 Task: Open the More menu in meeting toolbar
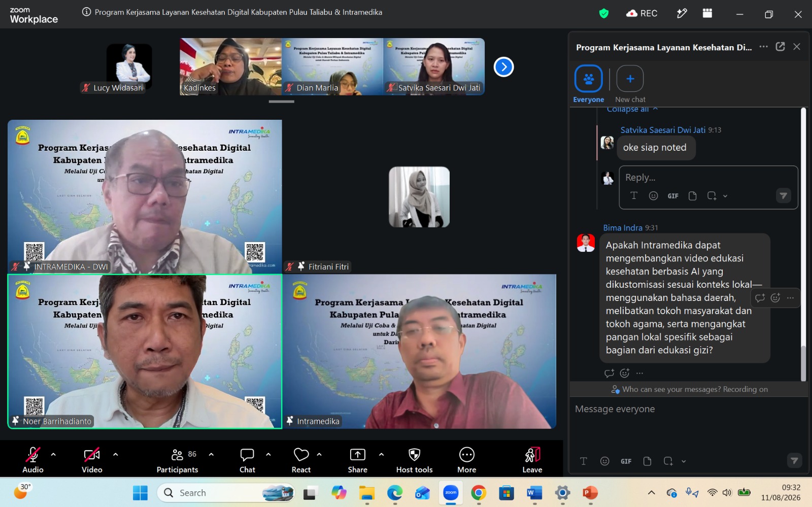[466, 460]
